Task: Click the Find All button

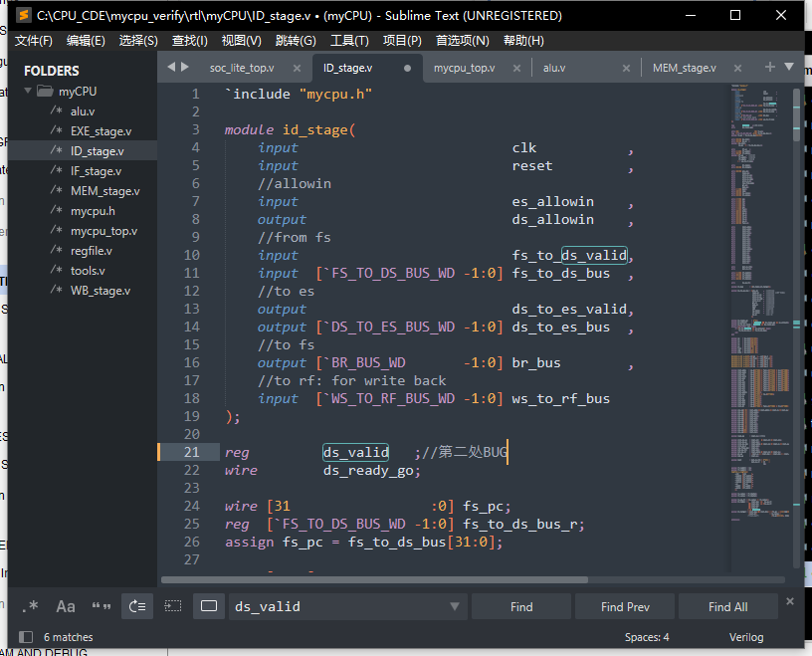Action: click(x=727, y=606)
